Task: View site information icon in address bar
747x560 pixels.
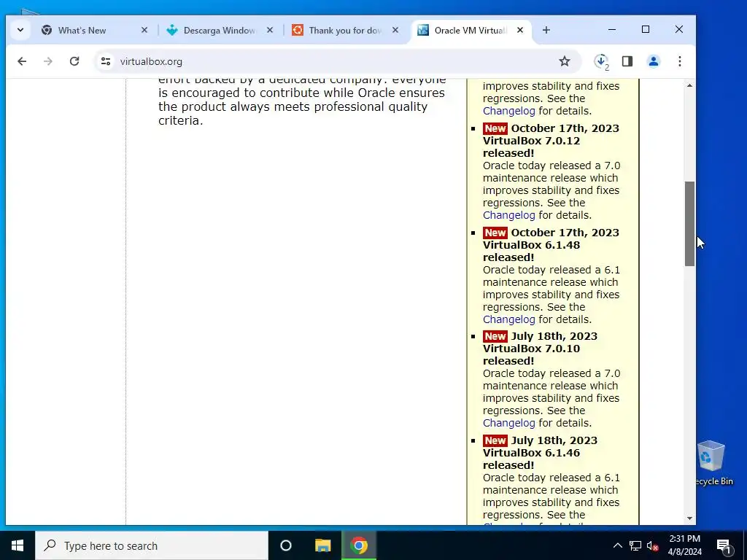Action: click(x=106, y=61)
